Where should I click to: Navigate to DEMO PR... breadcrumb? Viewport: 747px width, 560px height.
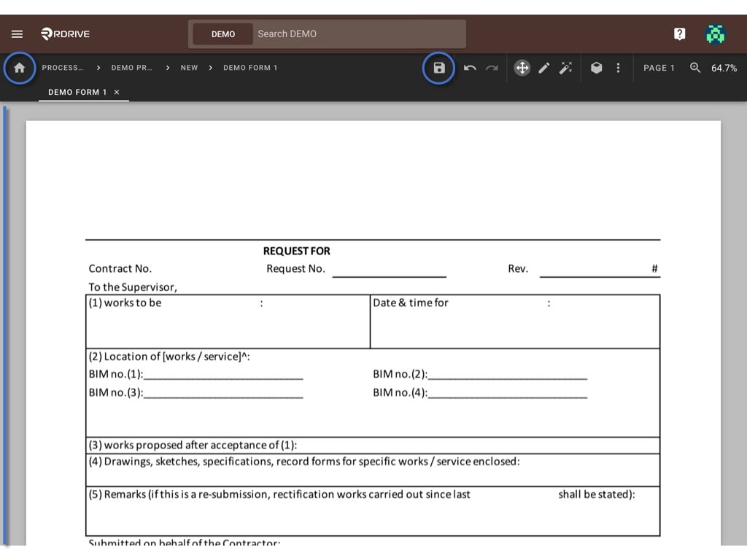tap(131, 68)
